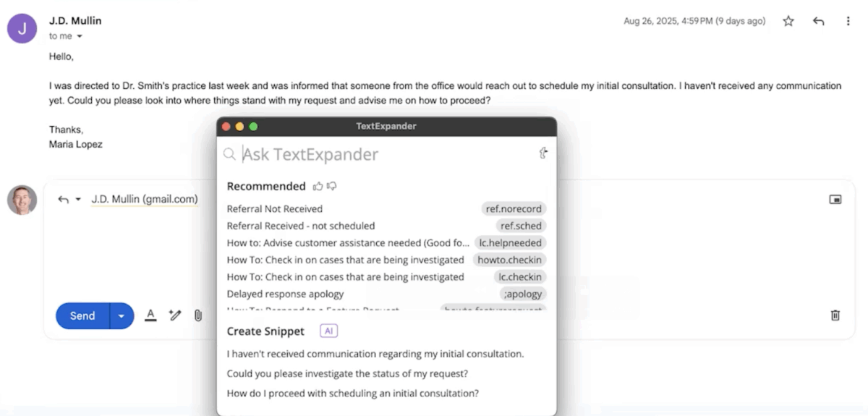This screenshot has height=416, width=868.
Task: Click the Help me write pencil icon
Action: click(174, 315)
